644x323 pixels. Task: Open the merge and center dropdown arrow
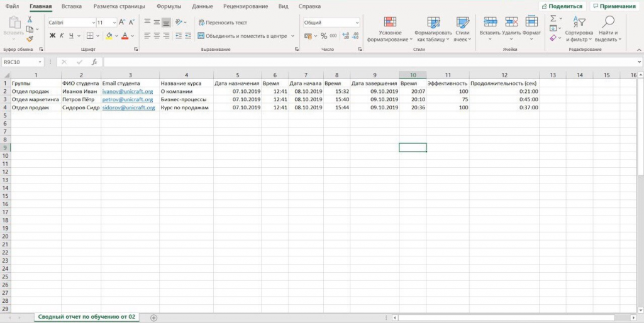click(x=293, y=36)
